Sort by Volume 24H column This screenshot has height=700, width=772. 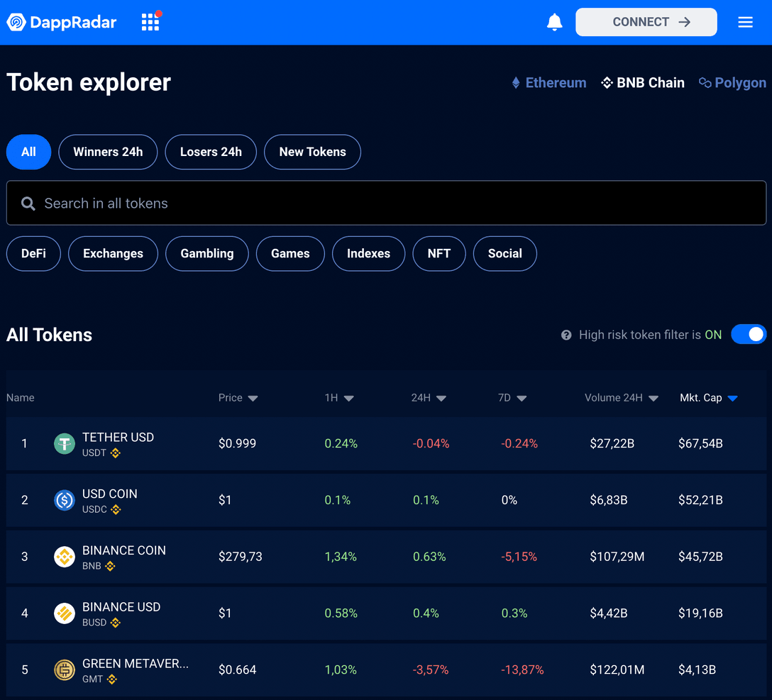click(622, 398)
